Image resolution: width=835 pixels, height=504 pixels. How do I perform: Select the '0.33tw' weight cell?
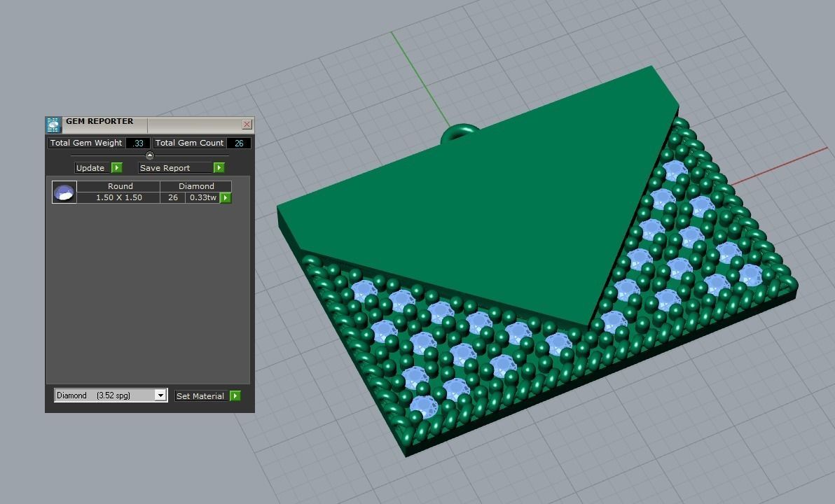(203, 197)
